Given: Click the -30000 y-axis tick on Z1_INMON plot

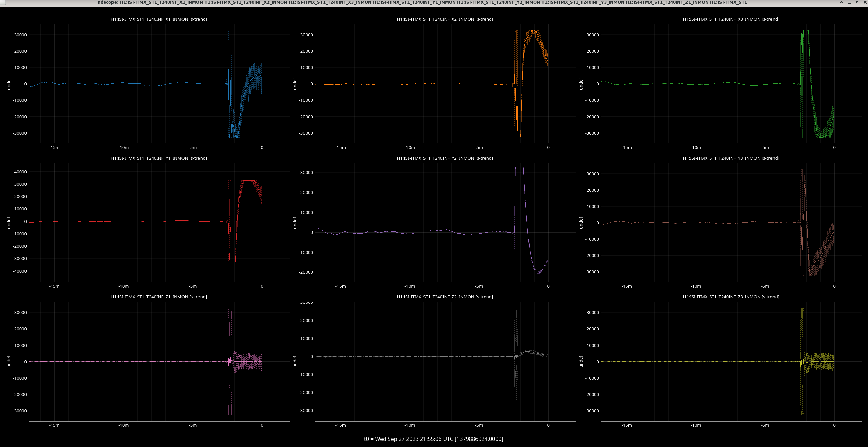Looking at the screenshot, I should point(20,411).
